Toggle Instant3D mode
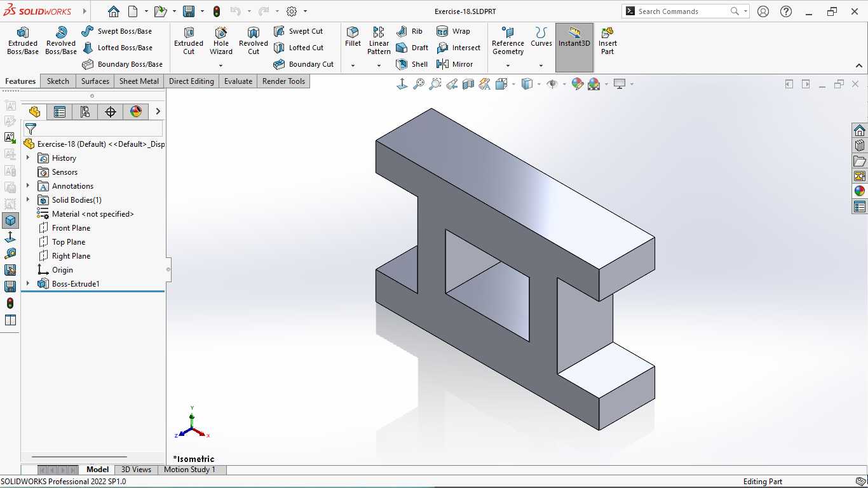The height and width of the screenshot is (488, 868). click(x=574, y=48)
